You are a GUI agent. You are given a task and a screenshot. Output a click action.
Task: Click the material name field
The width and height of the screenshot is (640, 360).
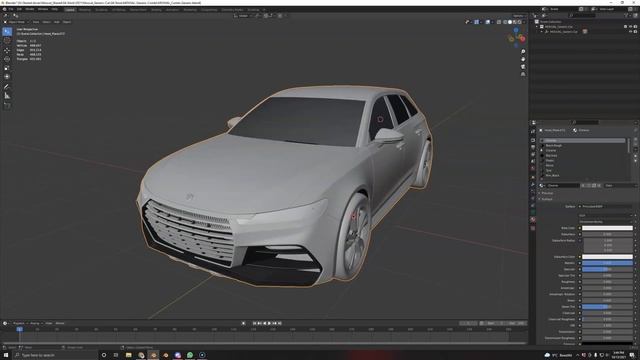563,186
